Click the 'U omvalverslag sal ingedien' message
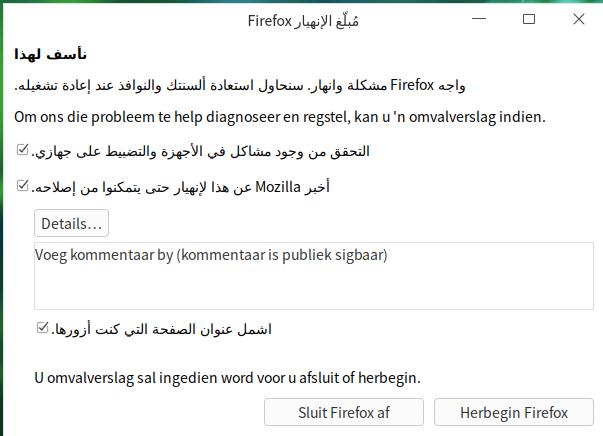Image resolution: width=603 pixels, height=436 pixels. click(227, 378)
